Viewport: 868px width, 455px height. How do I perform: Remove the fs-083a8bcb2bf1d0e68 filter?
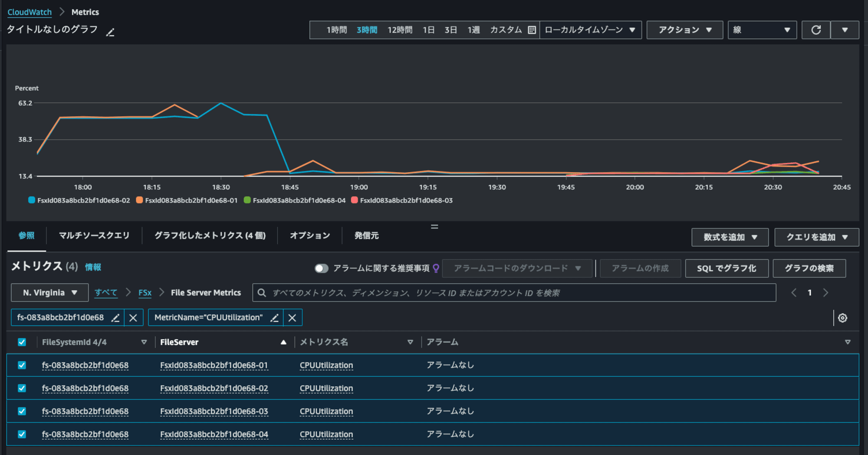(x=133, y=318)
